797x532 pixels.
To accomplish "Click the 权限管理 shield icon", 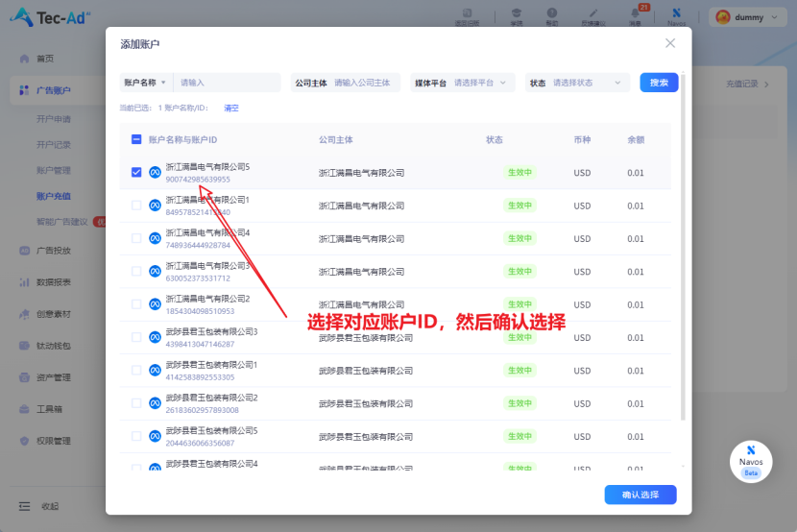I will coord(24,441).
